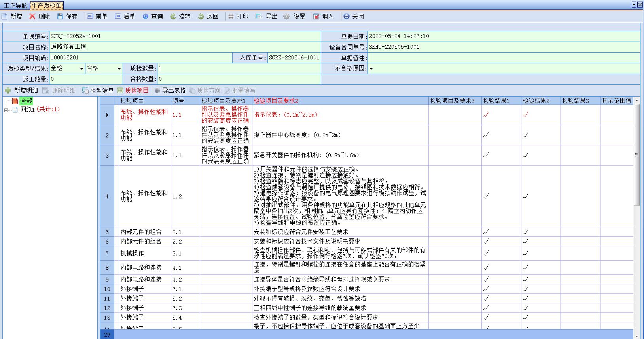Click the table vertical scrollbar thumb

636,155
